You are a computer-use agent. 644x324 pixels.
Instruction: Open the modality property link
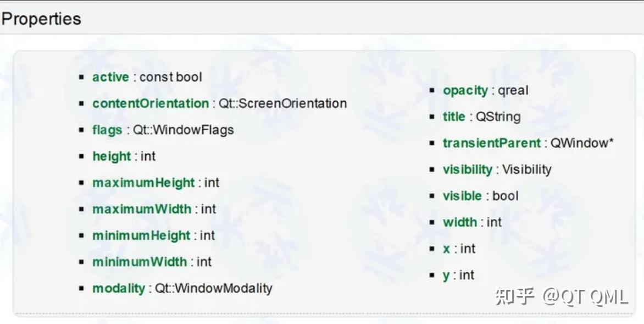[119, 288]
